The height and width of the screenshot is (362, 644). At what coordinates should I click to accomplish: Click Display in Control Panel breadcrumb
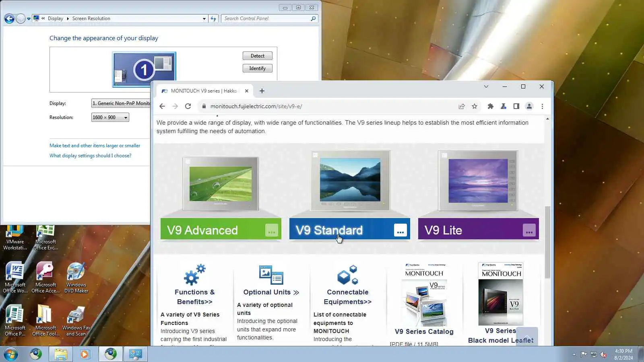pos(56,19)
